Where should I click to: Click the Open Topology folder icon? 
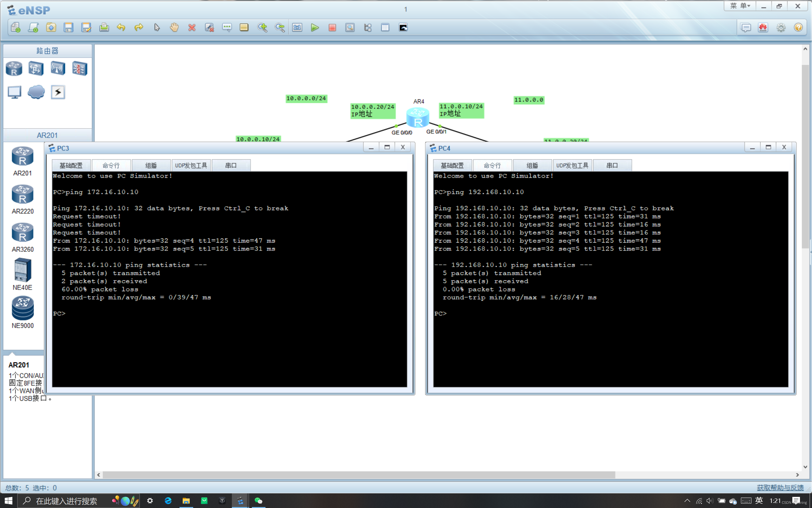(51, 28)
